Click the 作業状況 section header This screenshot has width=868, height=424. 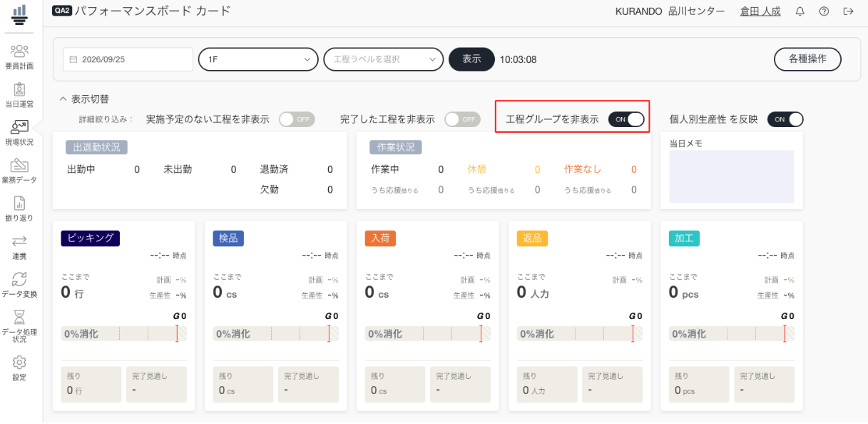click(396, 147)
